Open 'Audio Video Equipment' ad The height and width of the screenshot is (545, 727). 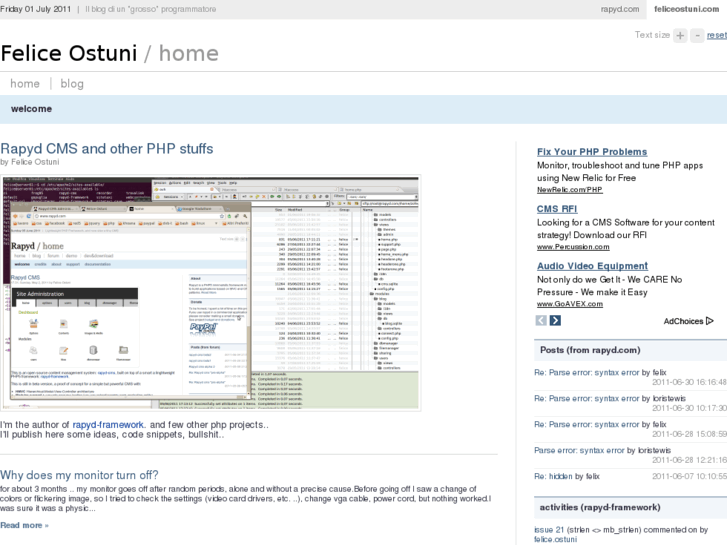[593, 266]
